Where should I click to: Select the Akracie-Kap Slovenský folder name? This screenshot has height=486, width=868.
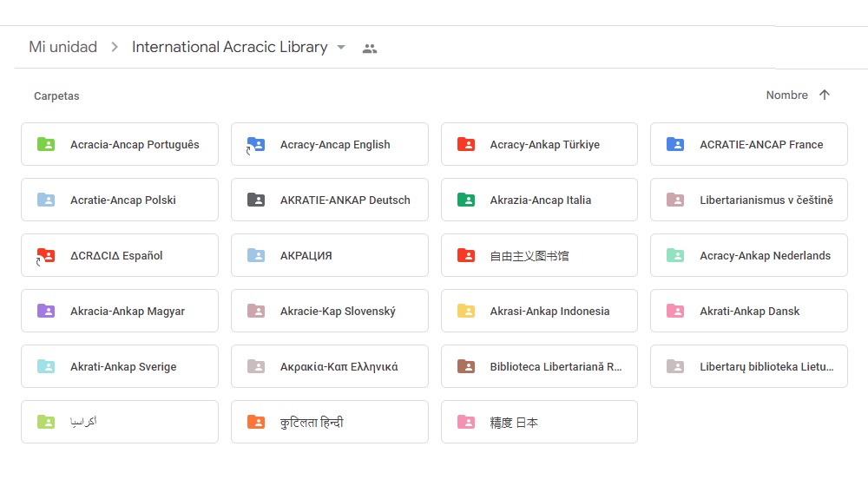pos(338,311)
